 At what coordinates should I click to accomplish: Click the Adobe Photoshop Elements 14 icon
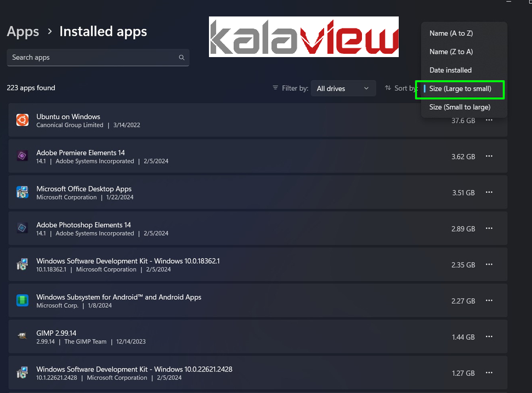pos(22,228)
